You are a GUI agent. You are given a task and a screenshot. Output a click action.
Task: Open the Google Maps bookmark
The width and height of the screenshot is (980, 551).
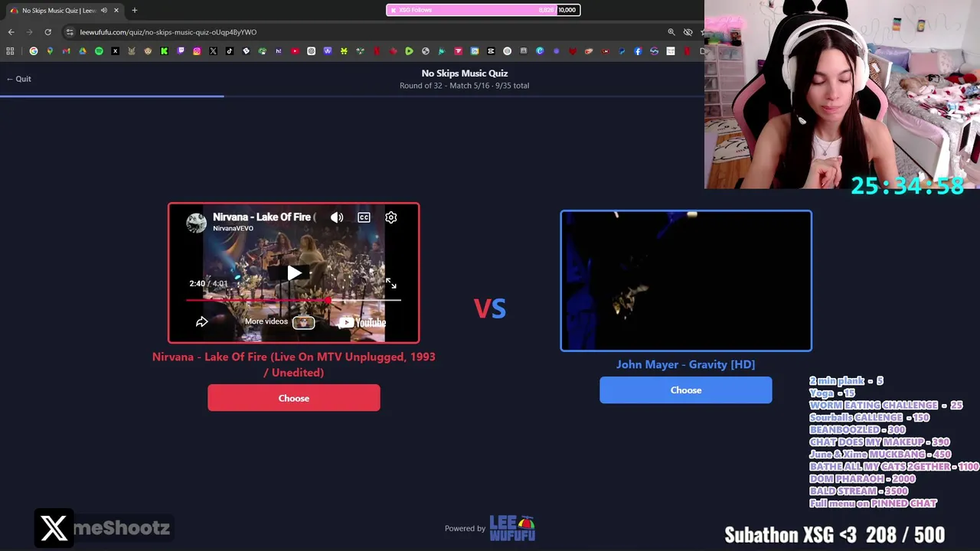[50, 51]
